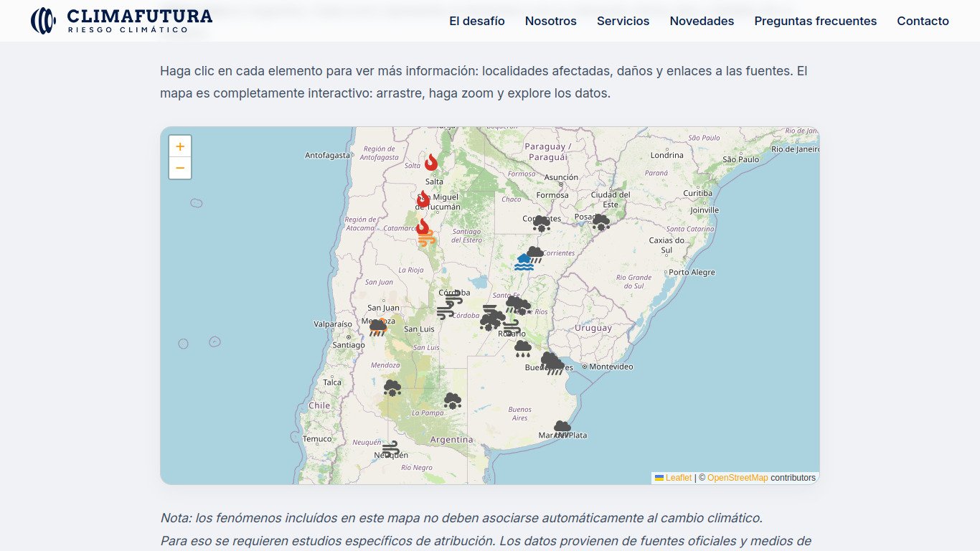This screenshot has height=551, width=980.
Task: Click the fire marker near Salta
Action: (x=431, y=162)
